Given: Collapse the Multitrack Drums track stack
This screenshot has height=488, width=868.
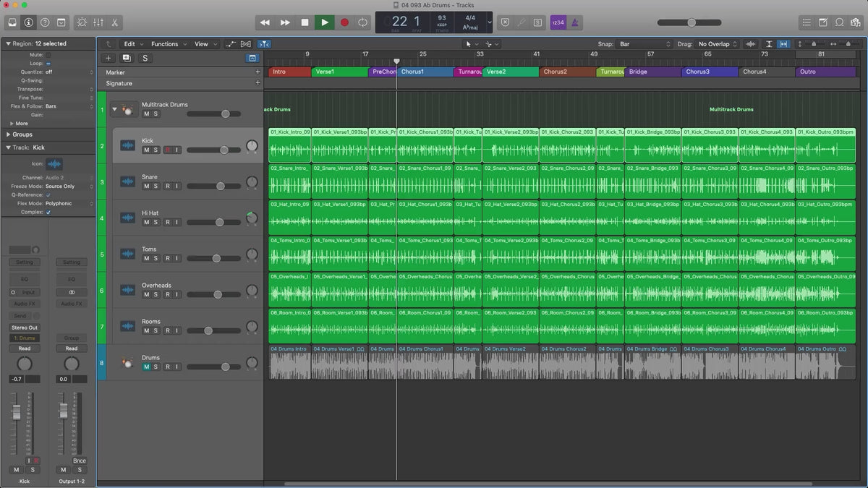Looking at the screenshot, I should (x=114, y=109).
